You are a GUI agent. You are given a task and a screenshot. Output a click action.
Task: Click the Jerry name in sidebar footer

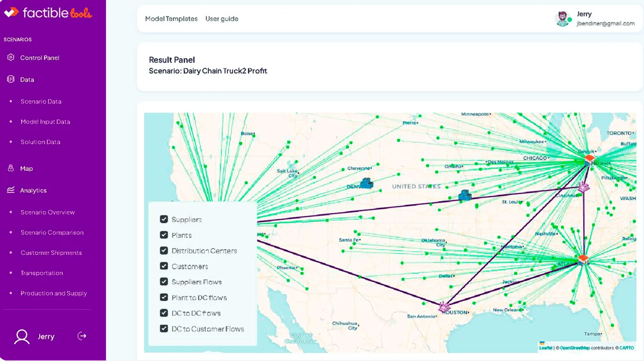[46, 337]
